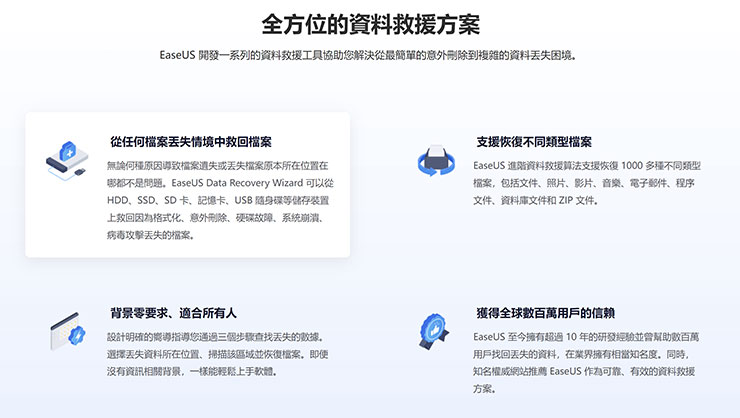Click paragraph mentioning 1000 多種不同類型
This screenshot has width=740, height=418.
[587, 183]
